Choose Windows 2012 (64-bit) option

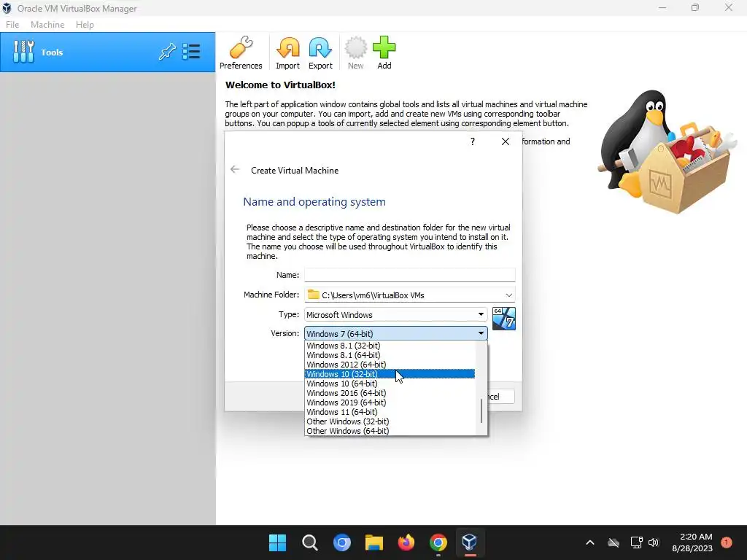pyautogui.click(x=390, y=365)
